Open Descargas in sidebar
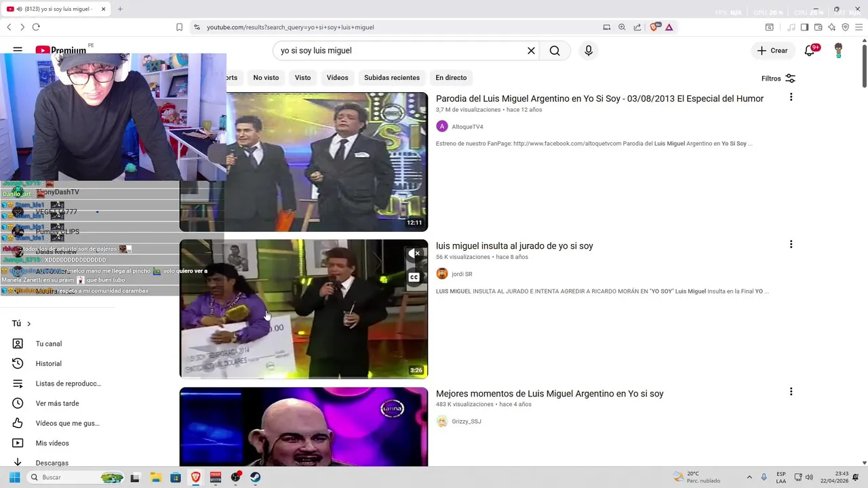868x488 pixels. [x=52, y=463]
